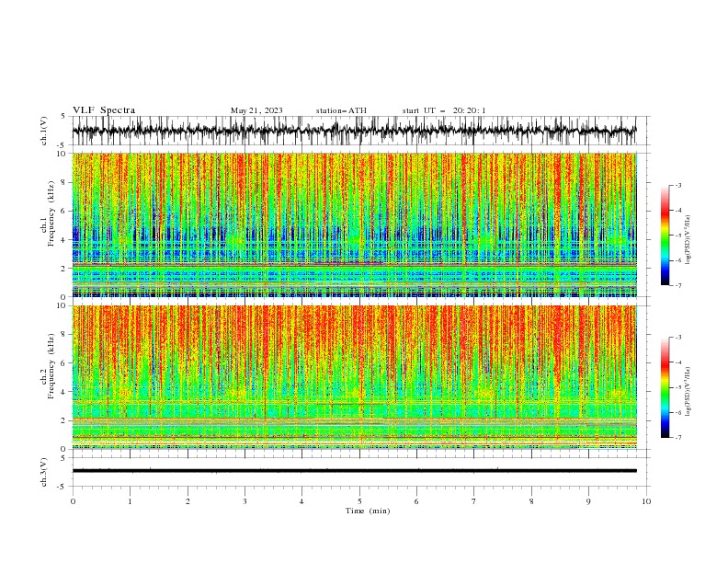Click the "-7" label on ch.2 color bar
Viewport: 728px width, 563px height.
point(678,438)
